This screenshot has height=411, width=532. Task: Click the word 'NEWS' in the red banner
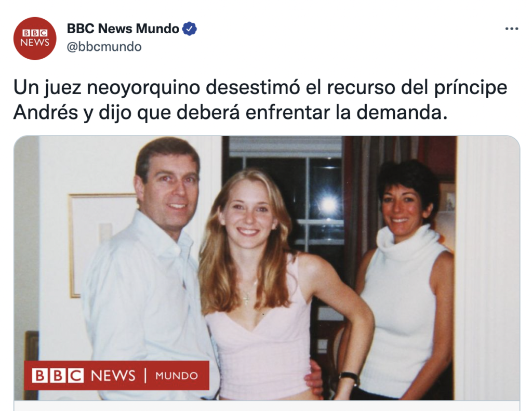[113, 376]
